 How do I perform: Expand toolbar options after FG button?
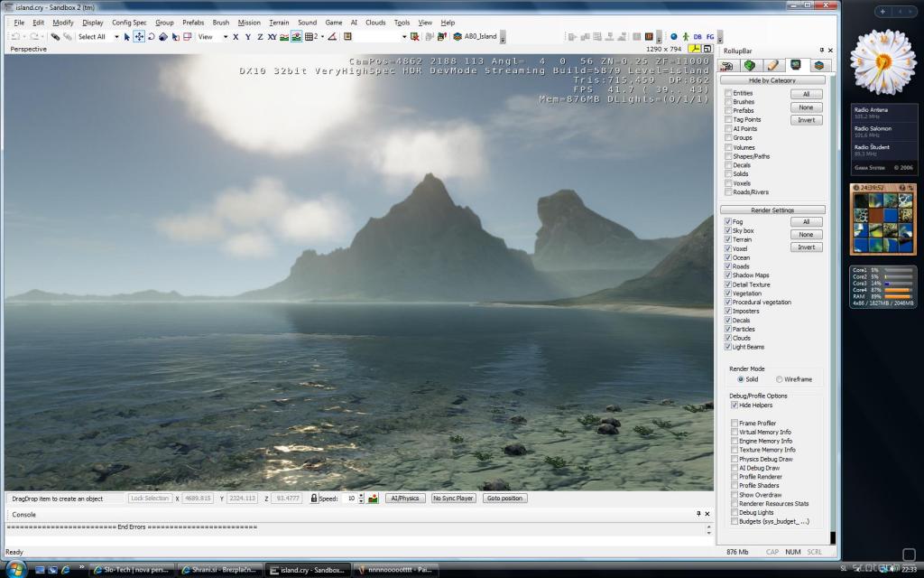[720, 37]
